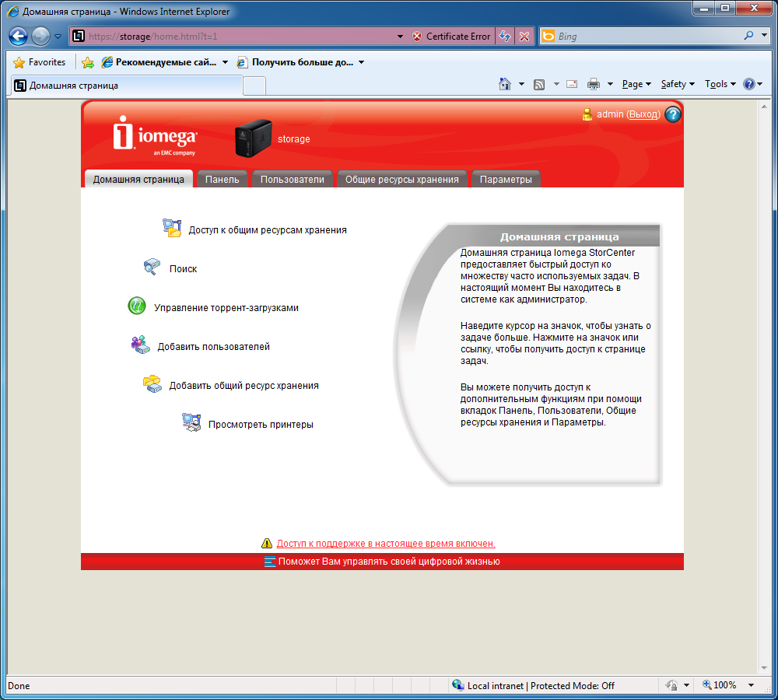The height and width of the screenshot is (700, 778).
Task: Open Управление торрент-загрузками link
Action: point(226,307)
